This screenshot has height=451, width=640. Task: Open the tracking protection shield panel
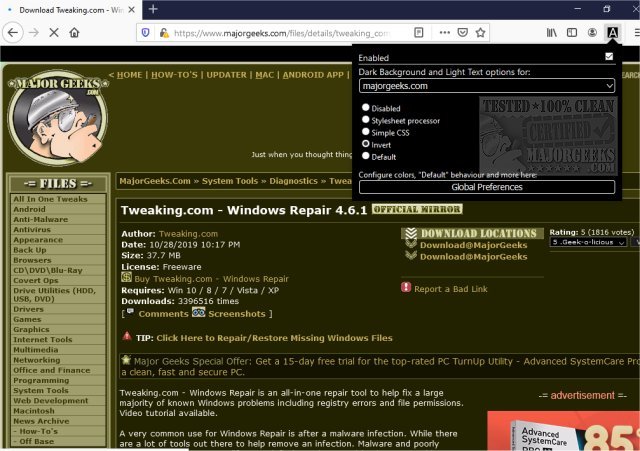point(146,33)
